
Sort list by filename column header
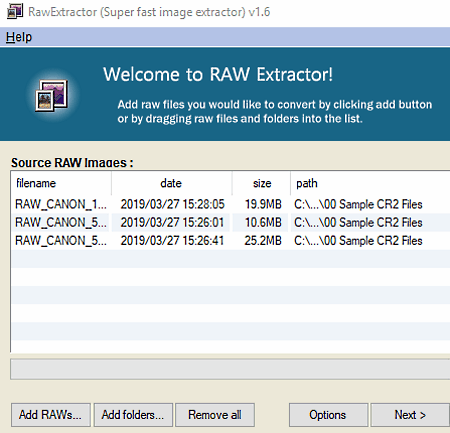coord(61,183)
